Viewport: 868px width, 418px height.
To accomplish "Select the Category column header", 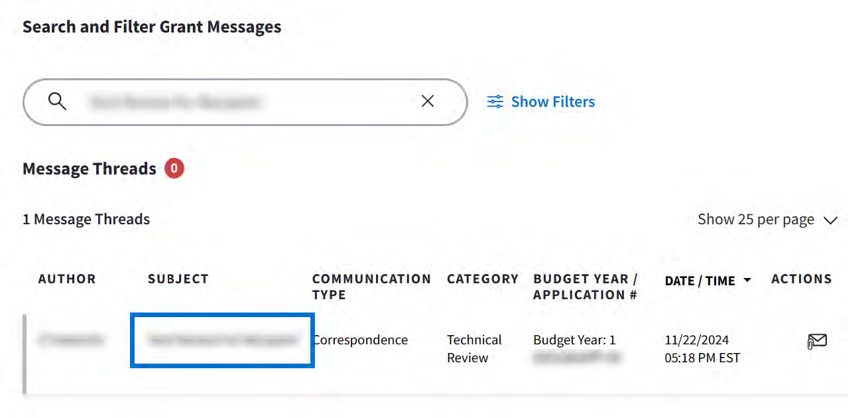I will pyautogui.click(x=483, y=279).
